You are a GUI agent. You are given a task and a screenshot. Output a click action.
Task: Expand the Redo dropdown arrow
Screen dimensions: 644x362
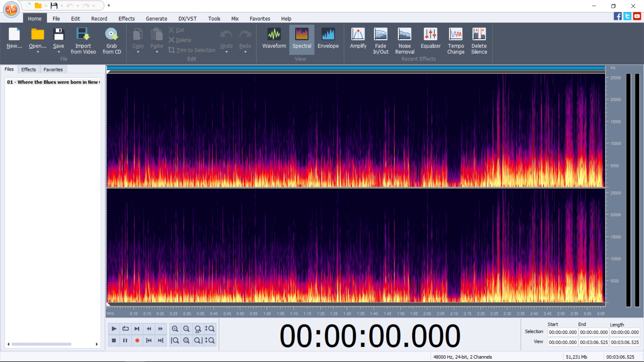245,52
